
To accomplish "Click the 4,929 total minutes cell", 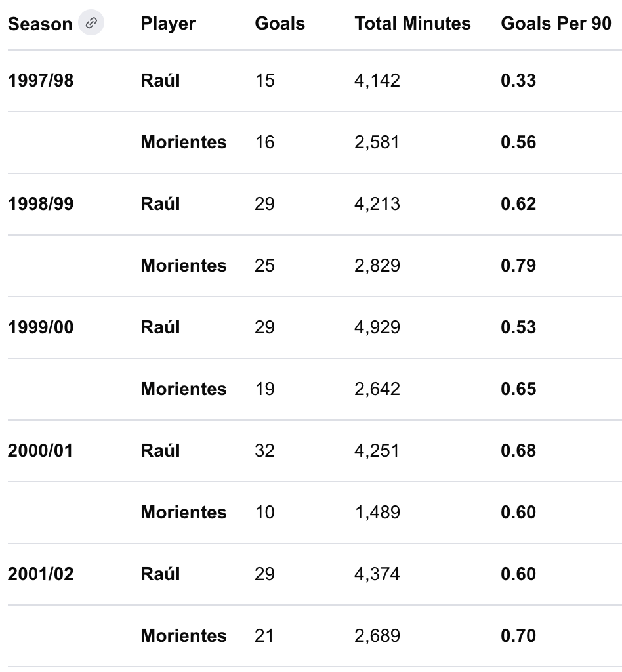I will tap(377, 327).
